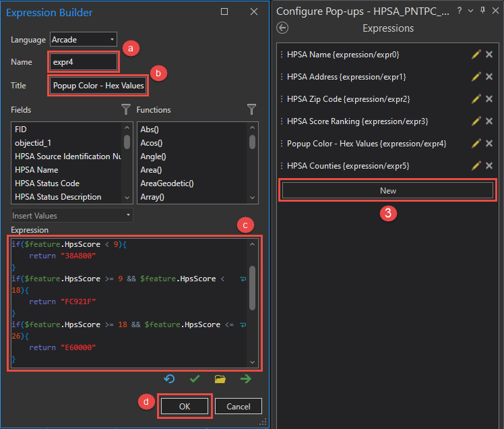Screen dimensions: 504x429
Task: Click the Fields list down arrow
Action: click(x=127, y=198)
